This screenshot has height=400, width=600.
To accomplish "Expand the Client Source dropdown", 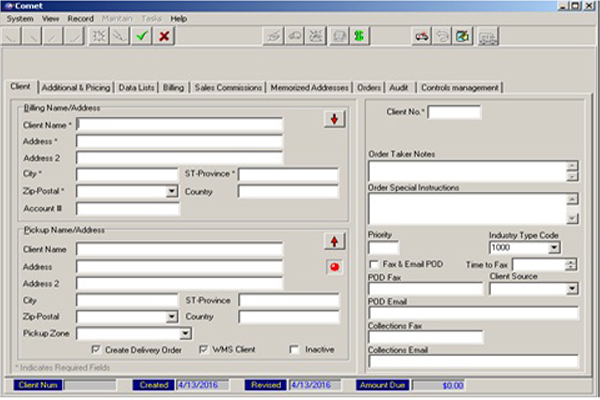I will tap(572, 289).
